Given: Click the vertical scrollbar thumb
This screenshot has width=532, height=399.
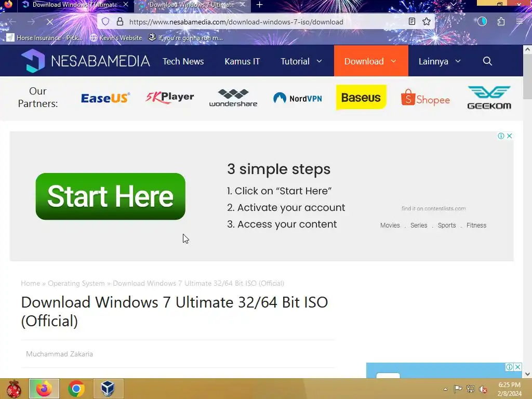Looking at the screenshot, I should pyautogui.click(x=528, y=76).
